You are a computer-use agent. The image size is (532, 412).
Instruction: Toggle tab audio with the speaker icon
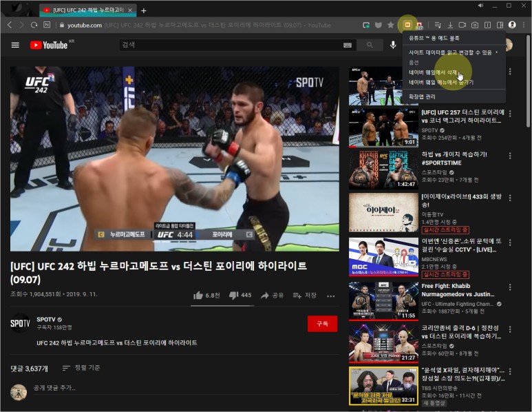[x=481, y=6]
